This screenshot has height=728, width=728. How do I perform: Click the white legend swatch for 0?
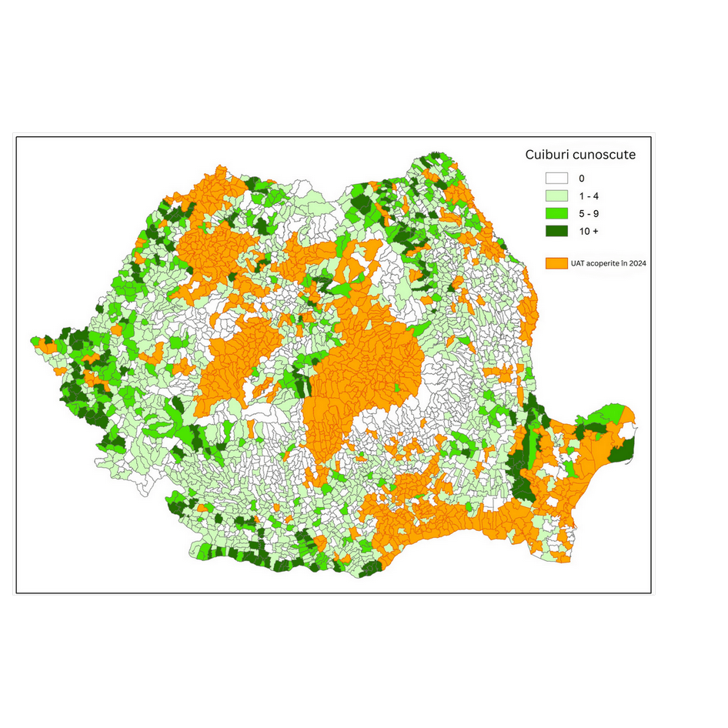[556, 179]
